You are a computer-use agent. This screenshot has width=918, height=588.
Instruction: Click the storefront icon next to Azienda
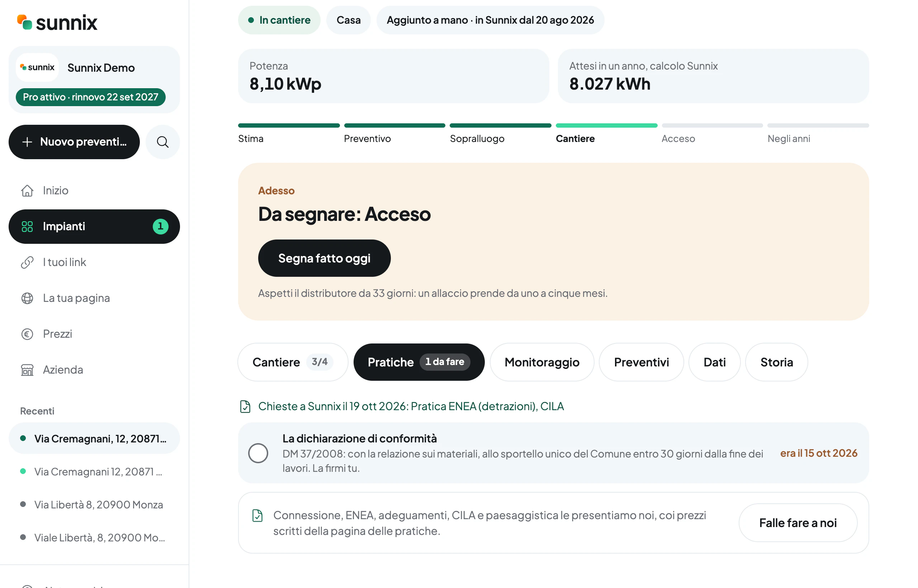pos(27,370)
